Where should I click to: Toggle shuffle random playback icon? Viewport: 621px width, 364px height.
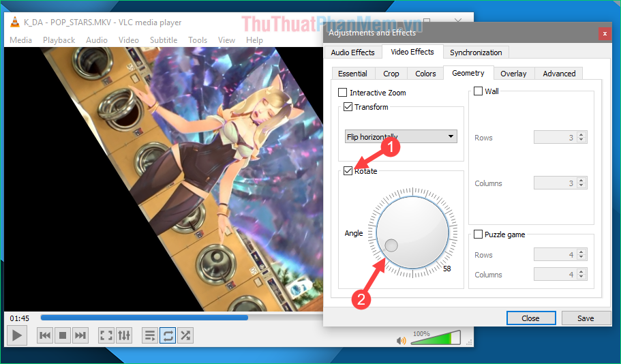[185, 335]
